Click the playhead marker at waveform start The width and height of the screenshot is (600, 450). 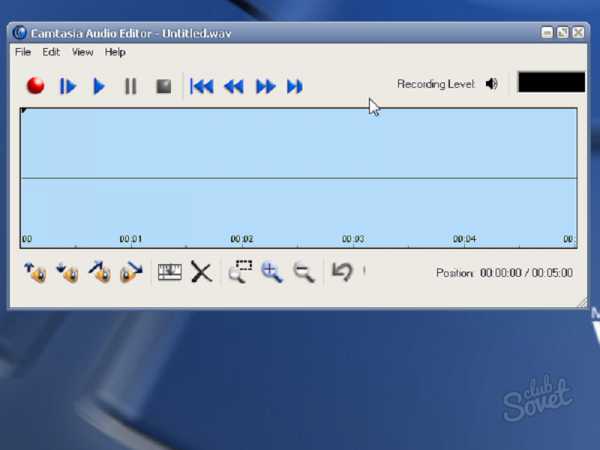pos(23,111)
